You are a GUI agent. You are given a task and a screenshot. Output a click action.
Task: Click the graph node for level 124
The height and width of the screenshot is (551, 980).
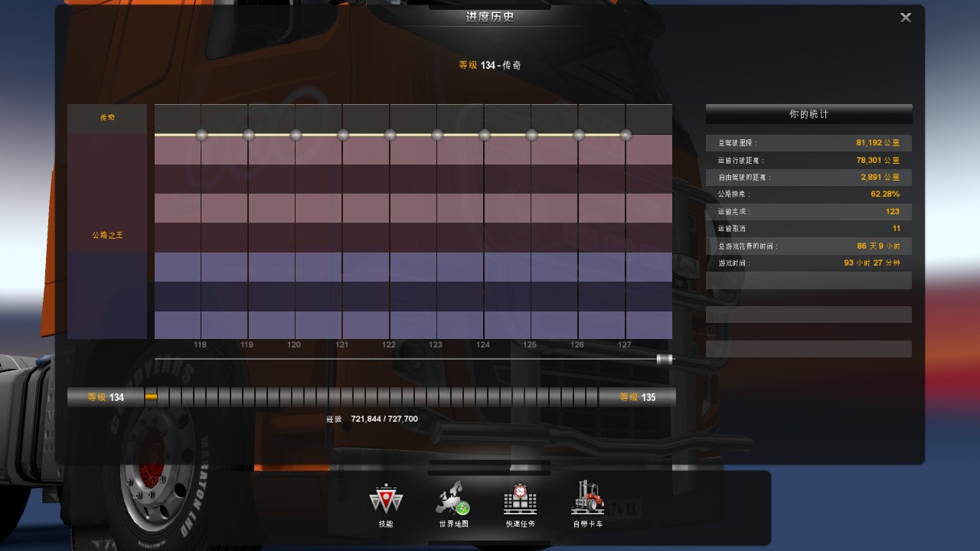[x=484, y=135]
